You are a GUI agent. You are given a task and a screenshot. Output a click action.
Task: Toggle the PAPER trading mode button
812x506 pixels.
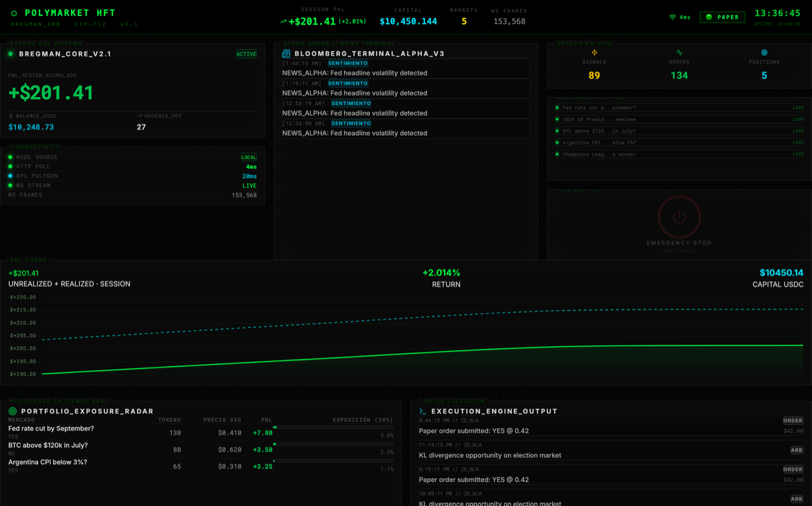[x=723, y=17]
